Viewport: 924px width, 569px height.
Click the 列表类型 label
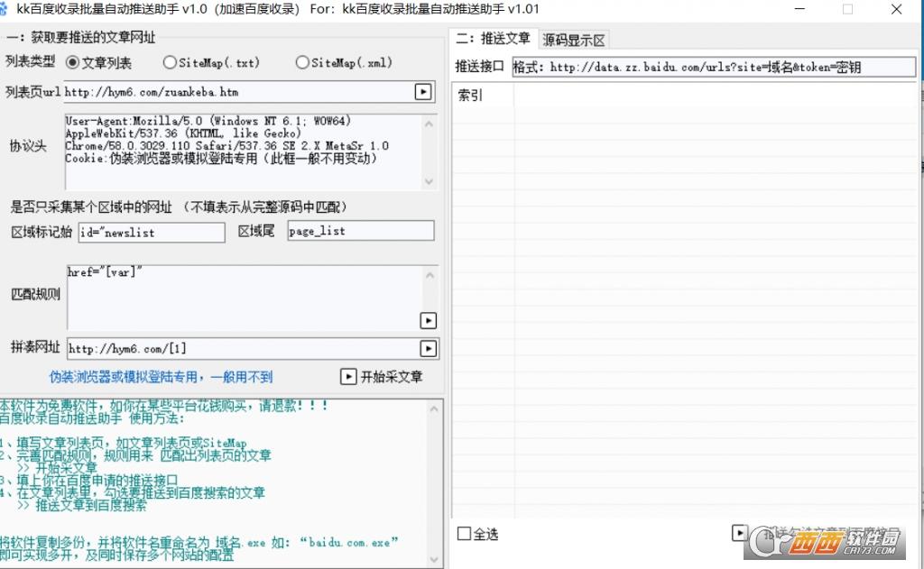coord(30,62)
